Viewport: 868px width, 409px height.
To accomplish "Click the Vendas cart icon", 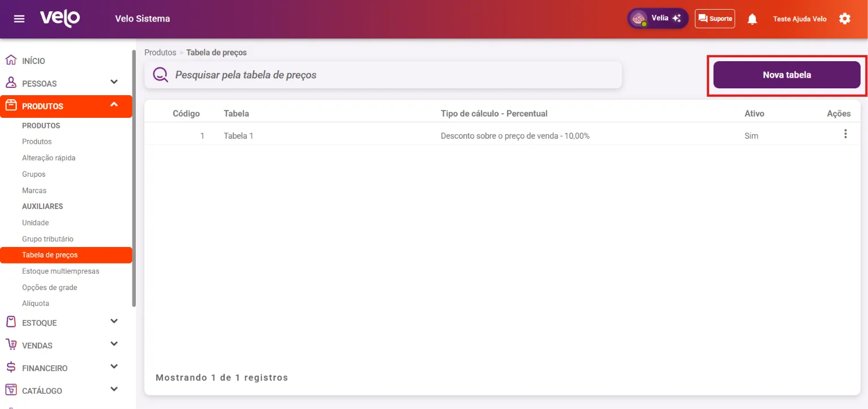I will [x=10, y=344].
